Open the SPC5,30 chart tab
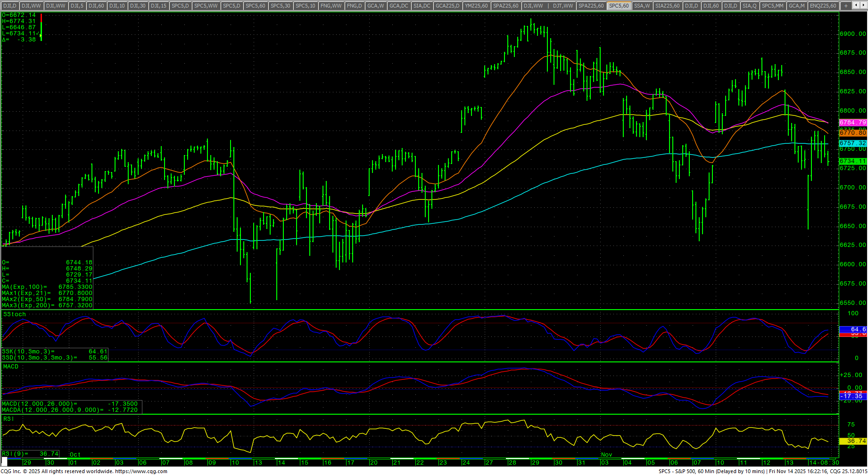The width and height of the screenshot is (868, 475). (280, 6)
